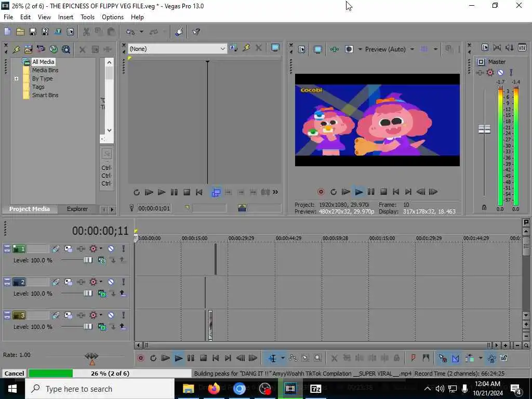This screenshot has height=399, width=532.
Task: Open the Insert menu
Action: tap(65, 17)
